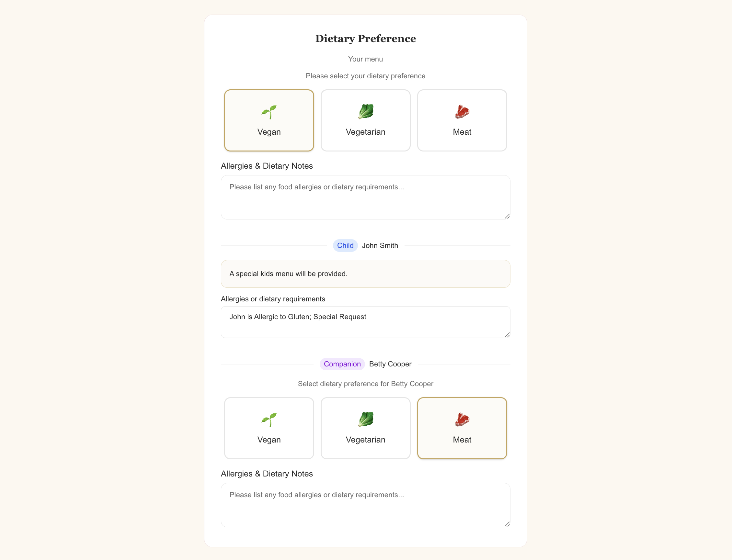Select Meat for Betty Cooper
Viewport: 732px width, 560px height.
[x=462, y=428]
